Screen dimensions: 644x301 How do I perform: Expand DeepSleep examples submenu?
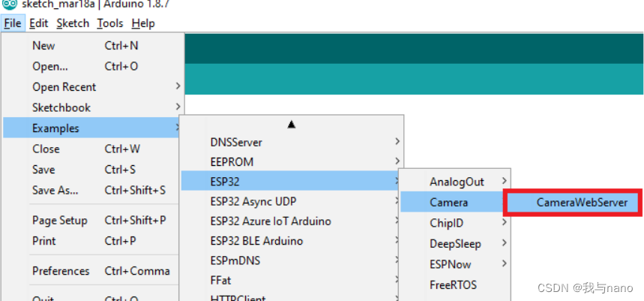[x=455, y=243]
